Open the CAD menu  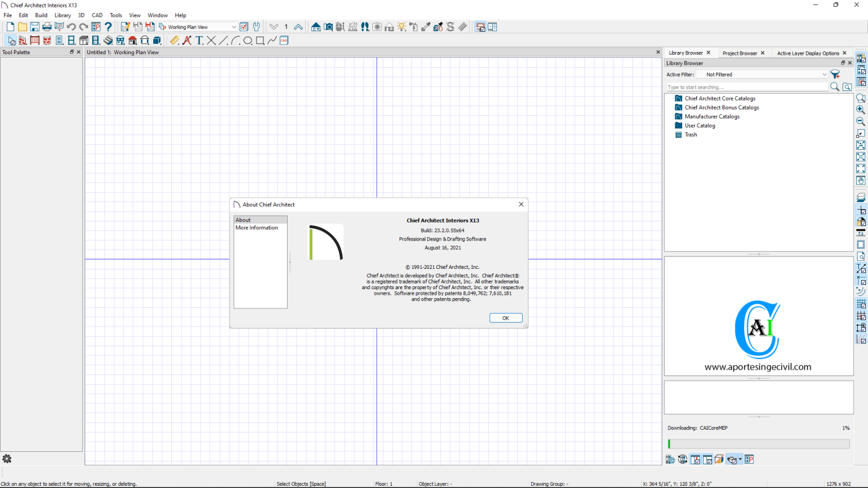(97, 15)
